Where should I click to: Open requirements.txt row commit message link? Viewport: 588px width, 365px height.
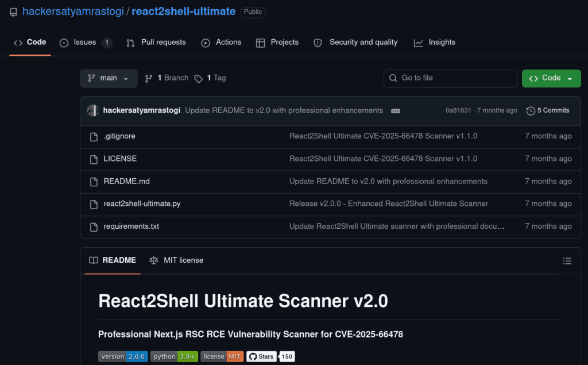397,226
